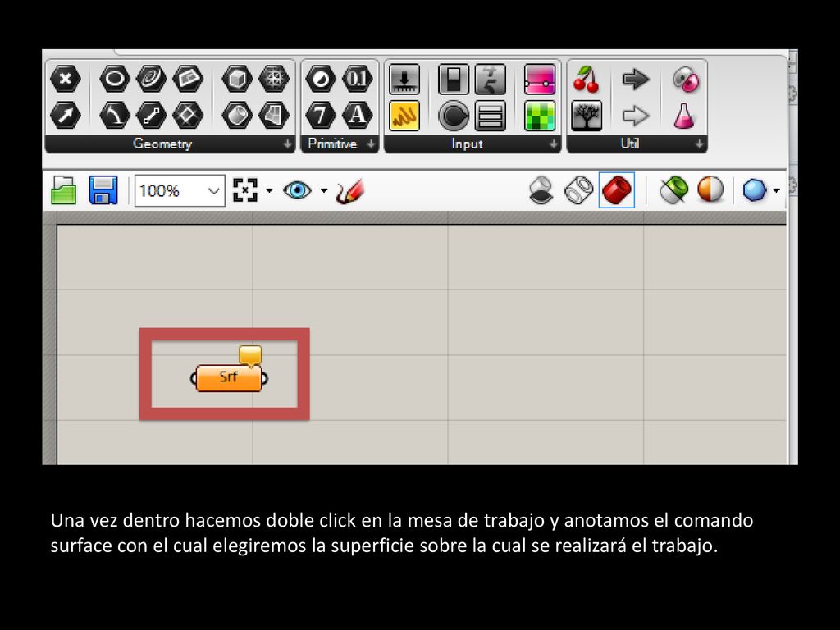Expand the Util panel with plus
The width and height of the screenshot is (840, 630).
[699, 144]
